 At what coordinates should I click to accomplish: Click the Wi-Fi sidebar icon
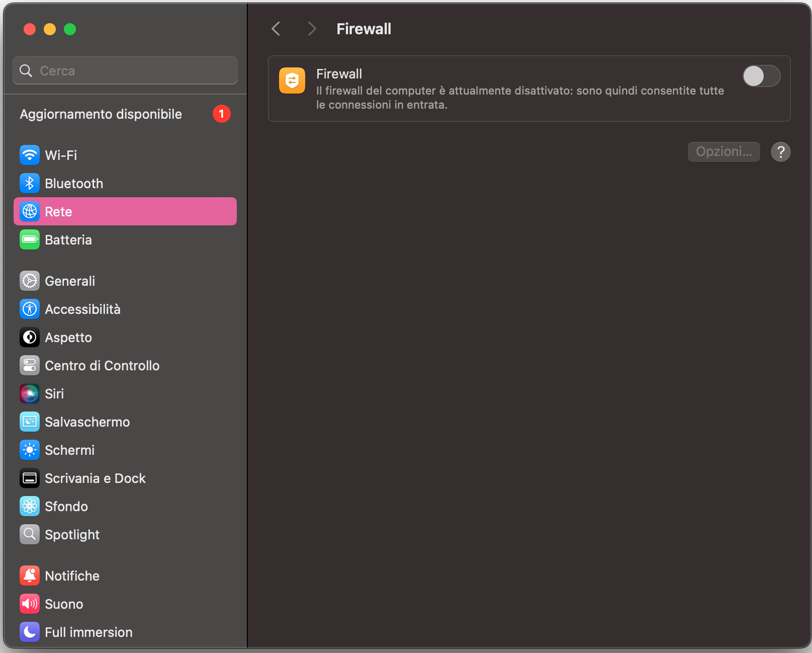[30, 155]
